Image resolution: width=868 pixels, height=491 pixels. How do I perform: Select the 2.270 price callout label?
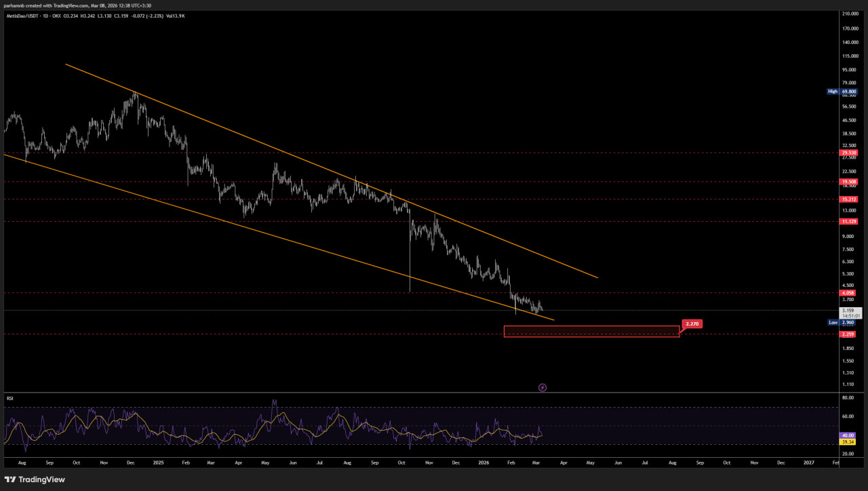click(692, 324)
